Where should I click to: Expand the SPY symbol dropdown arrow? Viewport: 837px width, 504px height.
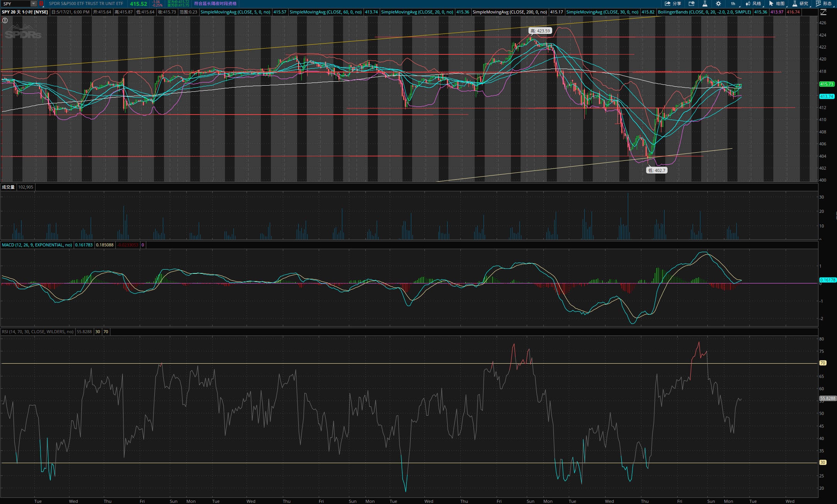coord(34,3)
